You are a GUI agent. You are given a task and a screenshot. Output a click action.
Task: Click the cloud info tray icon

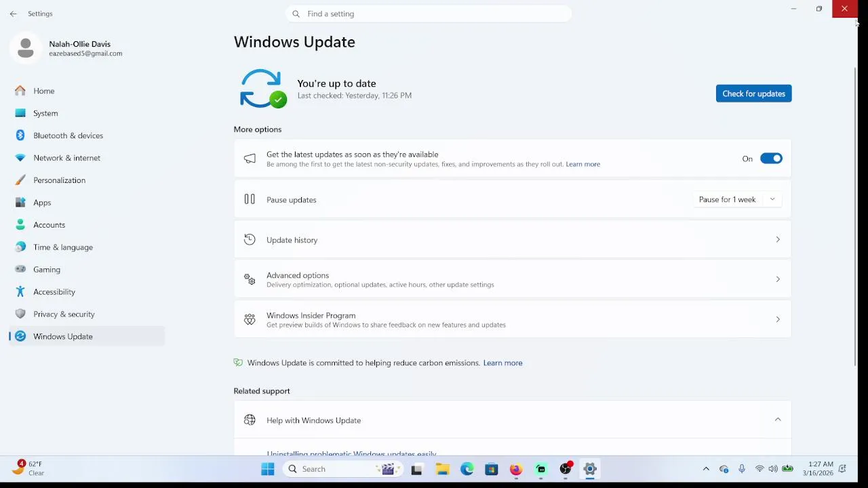pos(724,469)
